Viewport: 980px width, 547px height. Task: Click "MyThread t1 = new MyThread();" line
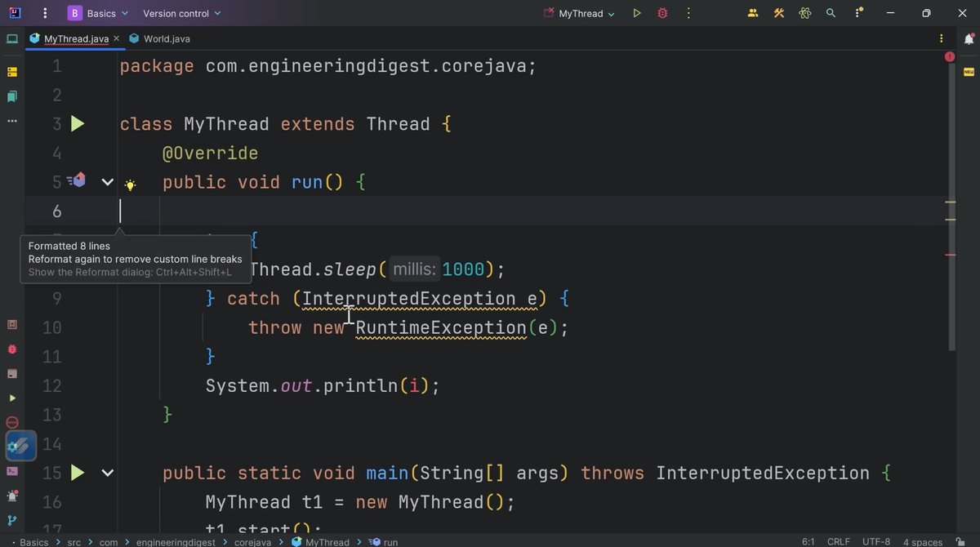(360, 502)
